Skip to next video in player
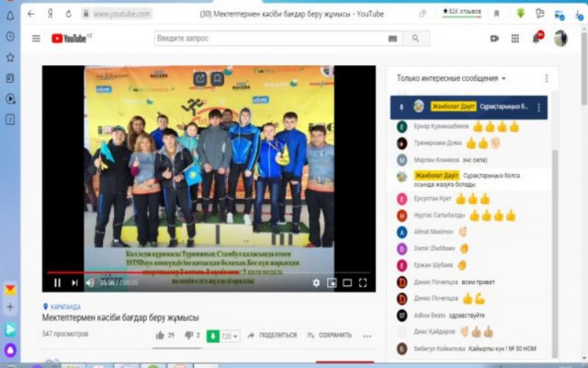The image size is (588, 368). [73, 282]
